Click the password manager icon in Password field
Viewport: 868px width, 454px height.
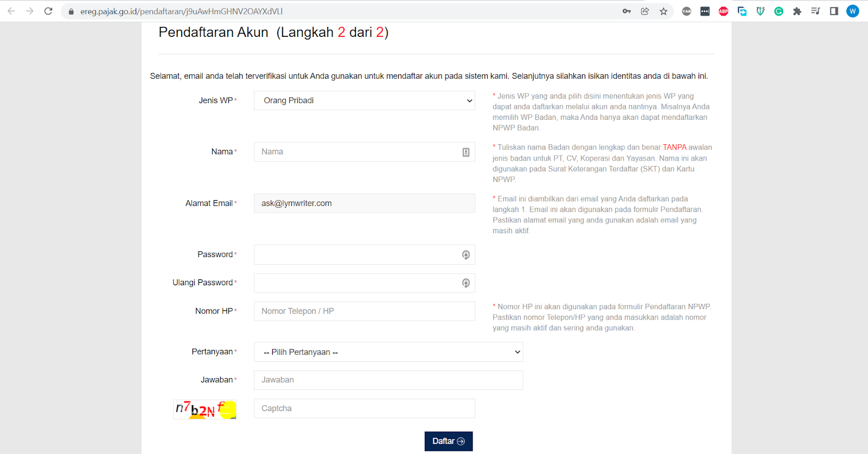tap(465, 255)
